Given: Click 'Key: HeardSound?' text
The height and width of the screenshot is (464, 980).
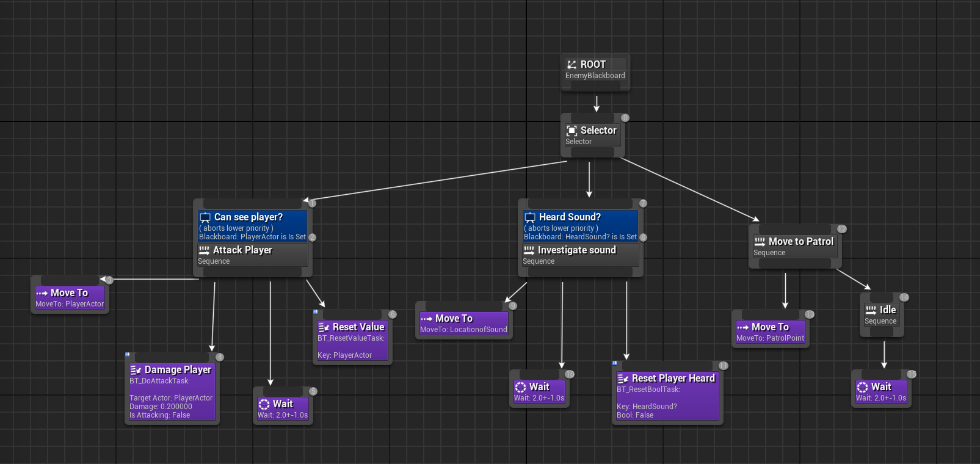Looking at the screenshot, I should (x=647, y=407).
